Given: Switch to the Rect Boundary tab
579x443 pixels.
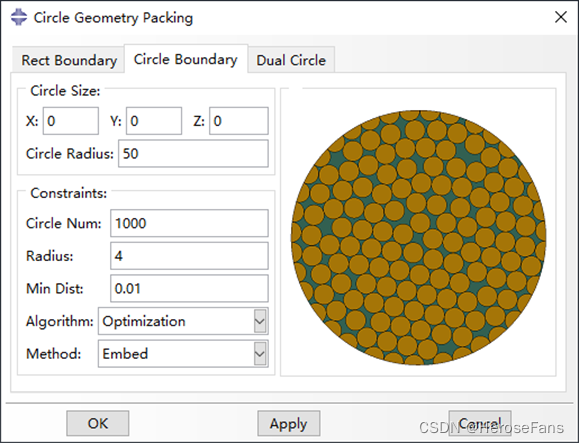Looking at the screenshot, I should coord(69,60).
